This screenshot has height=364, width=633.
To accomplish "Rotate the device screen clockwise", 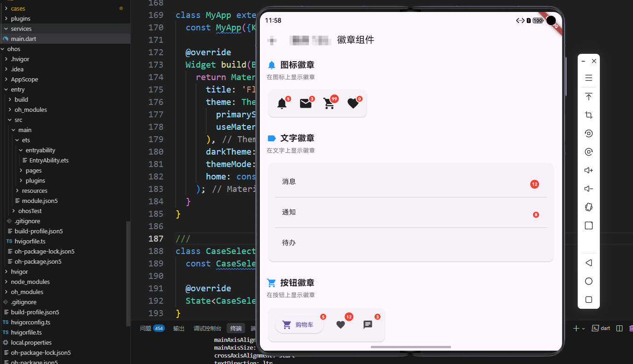I will [588, 151].
